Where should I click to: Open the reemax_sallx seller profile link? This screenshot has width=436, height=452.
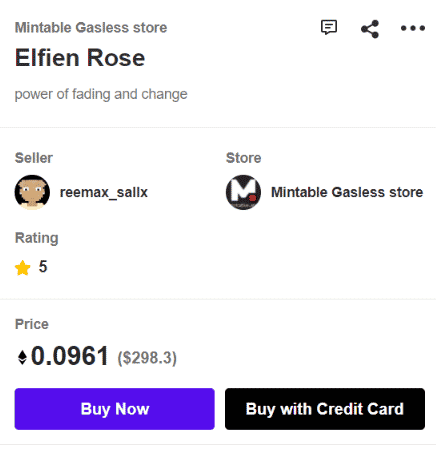(x=104, y=192)
